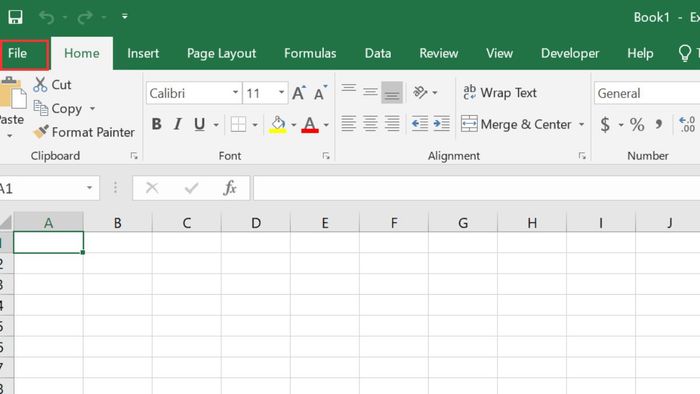Open the Customize Quick Access Toolbar arrow

(125, 17)
